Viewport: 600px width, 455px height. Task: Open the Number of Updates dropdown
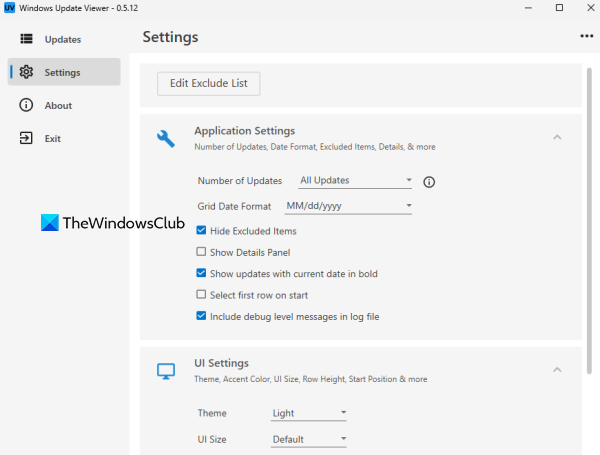355,180
